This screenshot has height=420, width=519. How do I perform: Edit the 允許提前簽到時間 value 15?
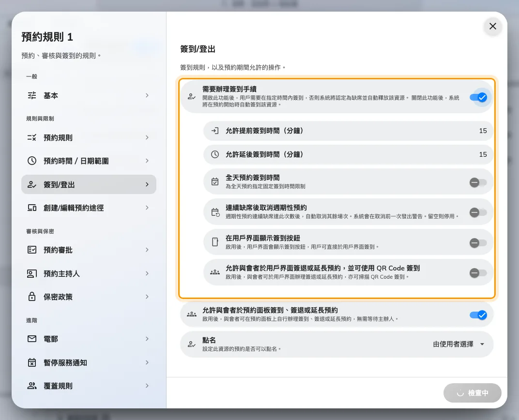click(483, 131)
